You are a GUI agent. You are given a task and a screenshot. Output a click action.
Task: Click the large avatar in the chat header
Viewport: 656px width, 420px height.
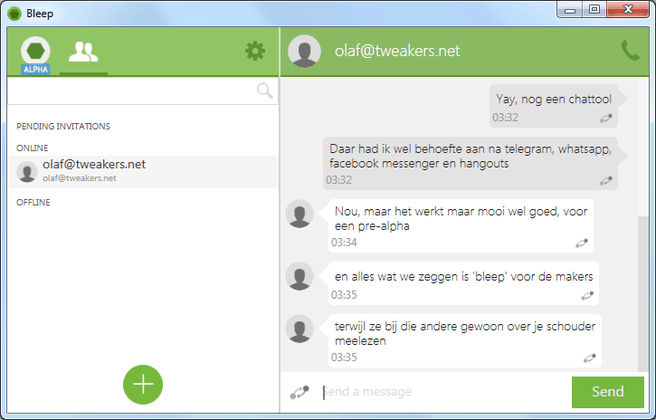tap(304, 51)
